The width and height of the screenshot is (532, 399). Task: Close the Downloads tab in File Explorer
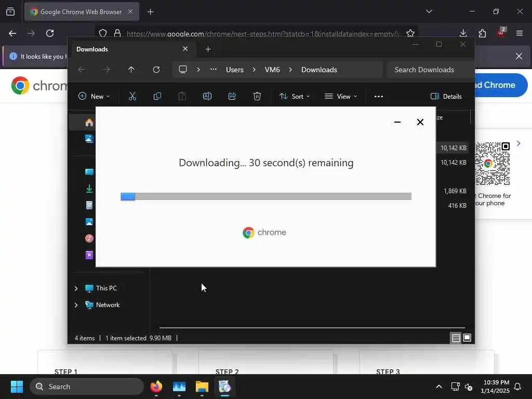click(185, 49)
